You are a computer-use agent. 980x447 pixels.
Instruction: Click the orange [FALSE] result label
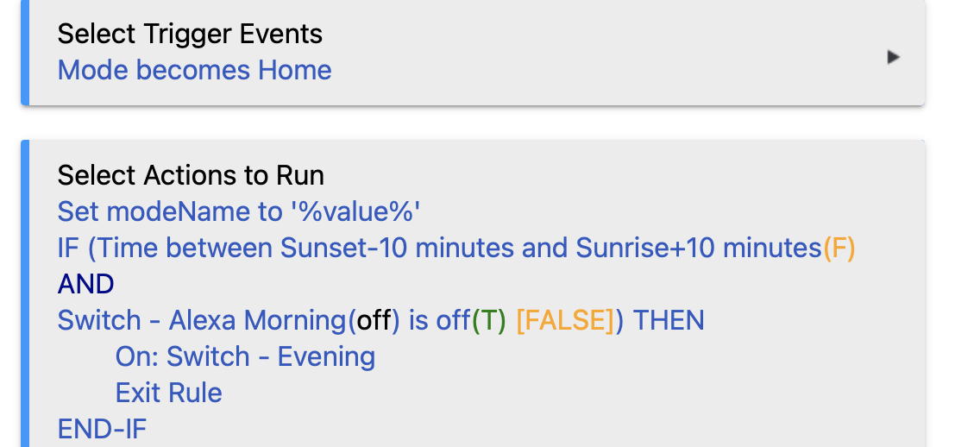566,321
